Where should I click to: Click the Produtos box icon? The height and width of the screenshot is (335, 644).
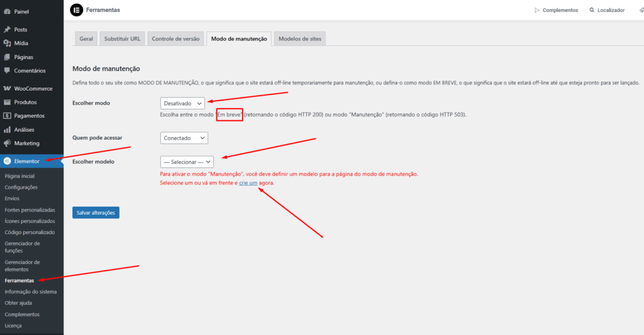tap(7, 102)
